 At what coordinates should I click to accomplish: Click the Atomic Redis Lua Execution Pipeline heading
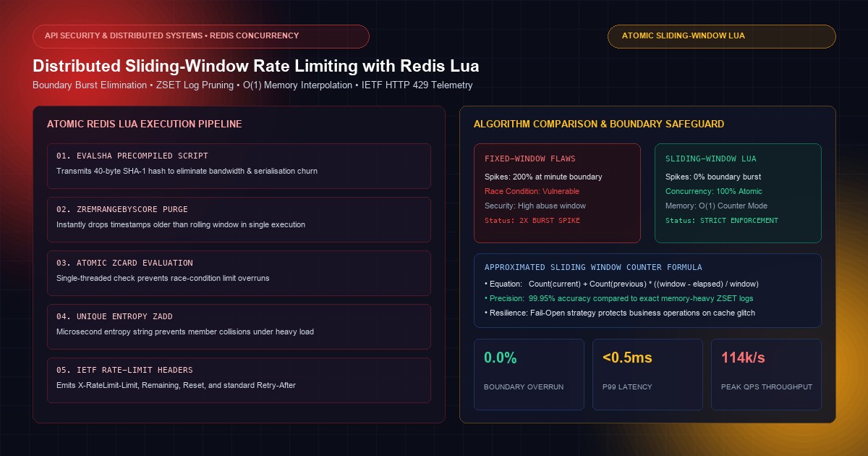coord(144,124)
